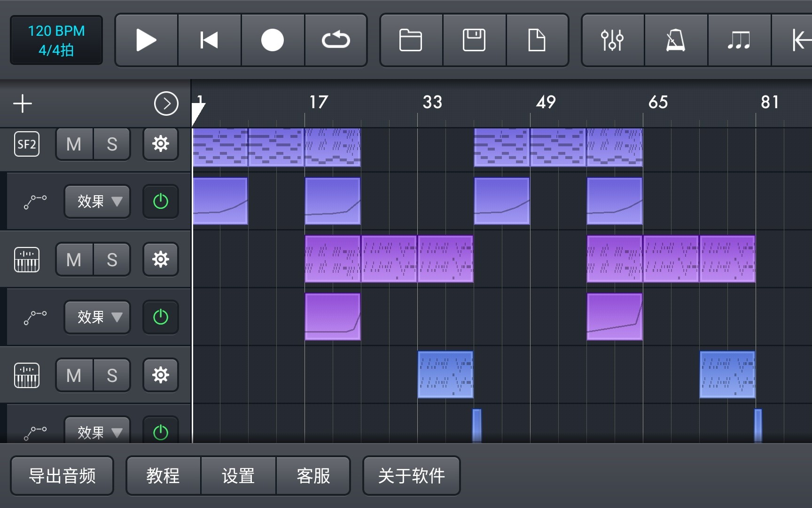This screenshot has height=508, width=812.
Task: Enable loop mode in the transport controls
Action: 336,40
